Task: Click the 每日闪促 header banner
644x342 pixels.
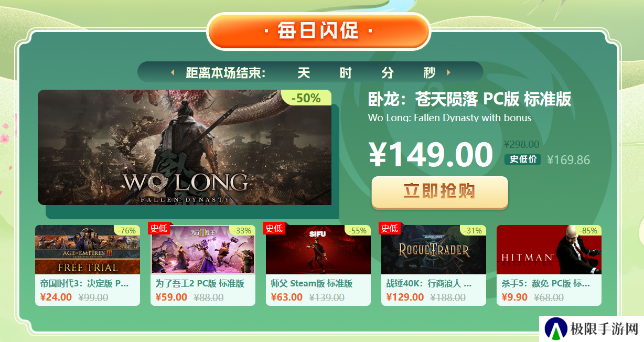Action: coord(319,31)
